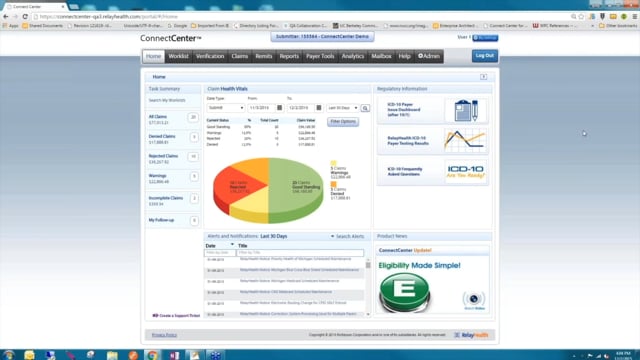
Task: Open the Analytics menu
Action: (x=353, y=56)
